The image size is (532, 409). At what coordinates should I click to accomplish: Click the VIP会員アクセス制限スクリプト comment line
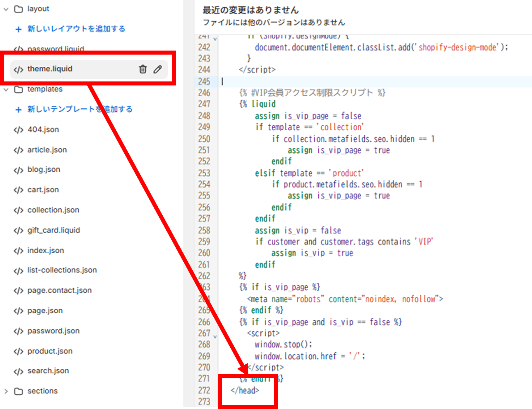tap(312, 93)
